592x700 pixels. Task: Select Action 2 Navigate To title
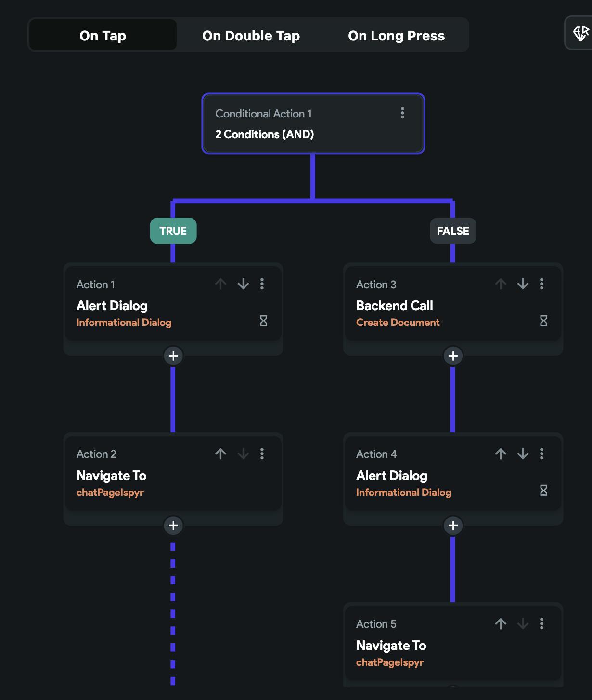click(111, 476)
